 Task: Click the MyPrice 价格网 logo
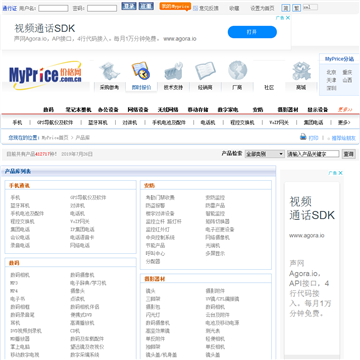pos(45,75)
